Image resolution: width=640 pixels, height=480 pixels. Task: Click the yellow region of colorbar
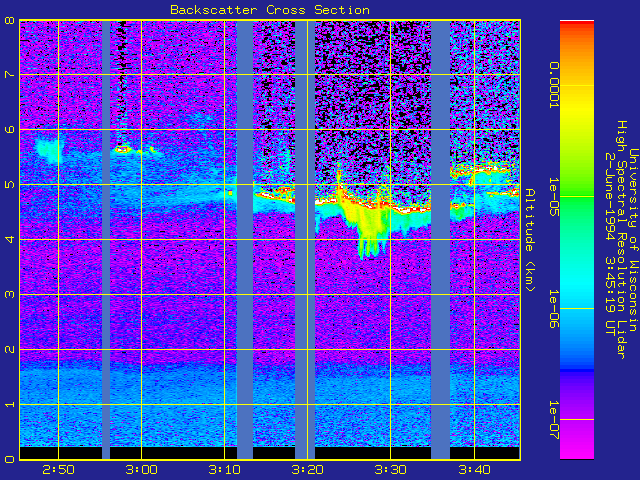(577, 106)
